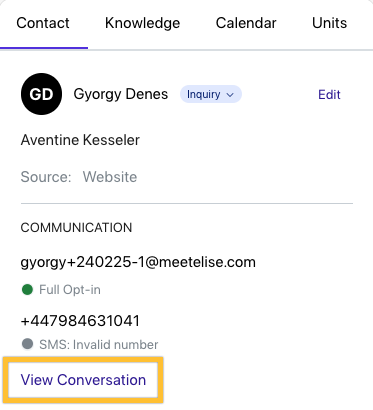Click the Aventine Kesseler property name
Image resolution: width=373 pixels, height=410 pixels.
pos(80,140)
